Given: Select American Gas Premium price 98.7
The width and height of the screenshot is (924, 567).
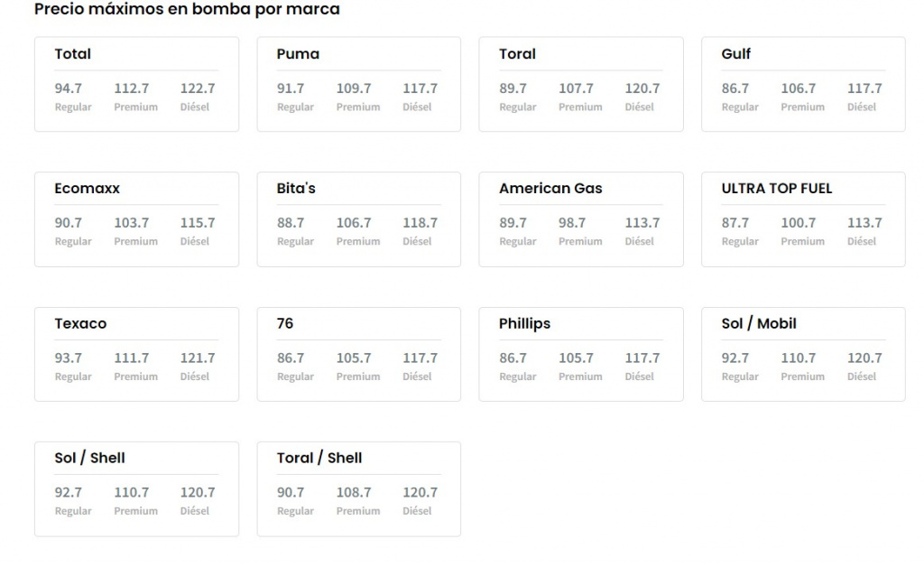Looking at the screenshot, I should tap(572, 223).
